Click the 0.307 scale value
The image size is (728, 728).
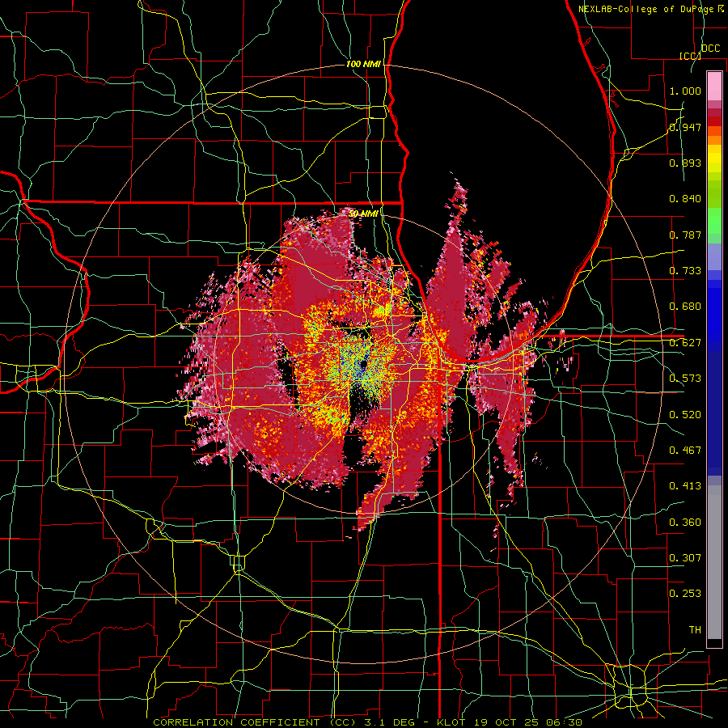[685, 558]
